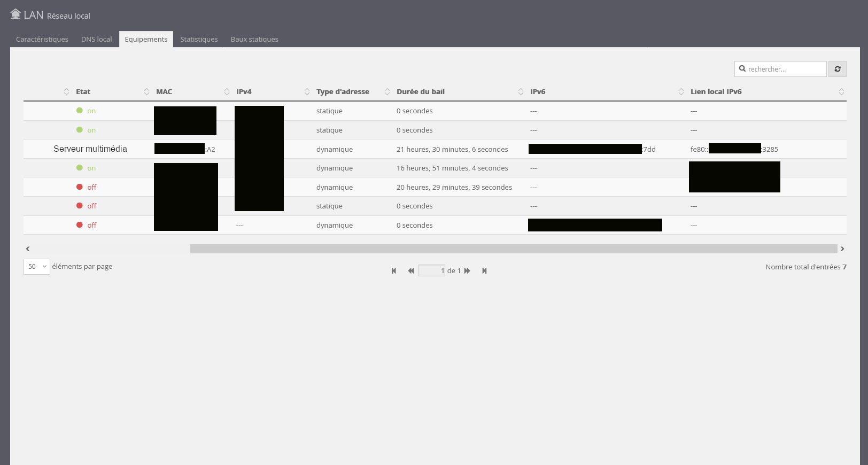The width and height of the screenshot is (868, 465).
Task: Click the refresh icon next to search
Action: click(x=838, y=69)
